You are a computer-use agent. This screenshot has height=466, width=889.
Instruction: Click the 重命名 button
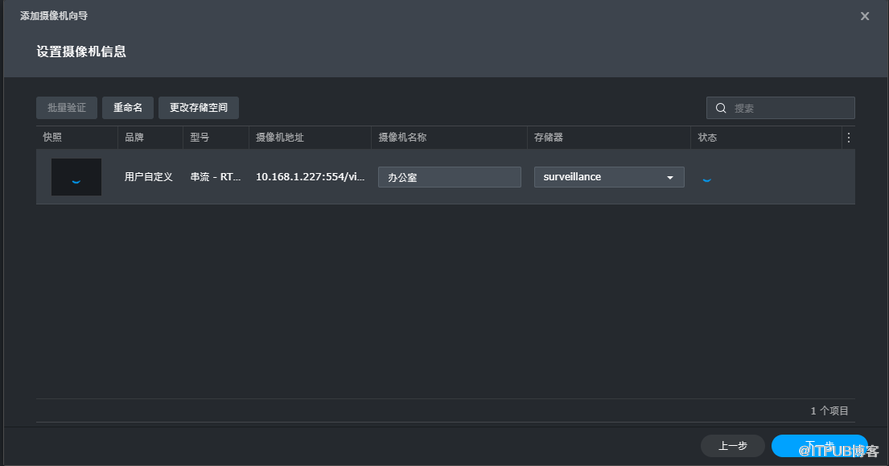click(x=127, y=108)
